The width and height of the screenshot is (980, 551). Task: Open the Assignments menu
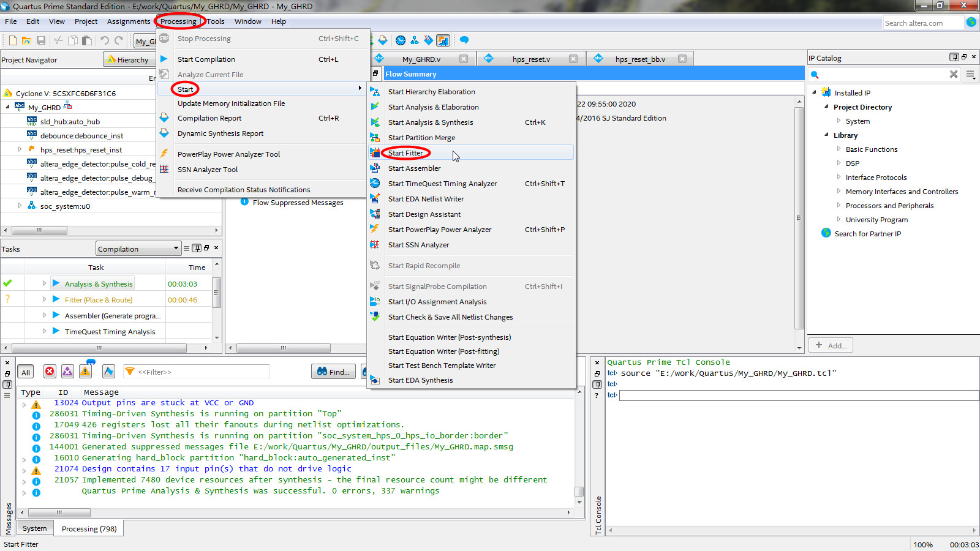tap(128, 21)
